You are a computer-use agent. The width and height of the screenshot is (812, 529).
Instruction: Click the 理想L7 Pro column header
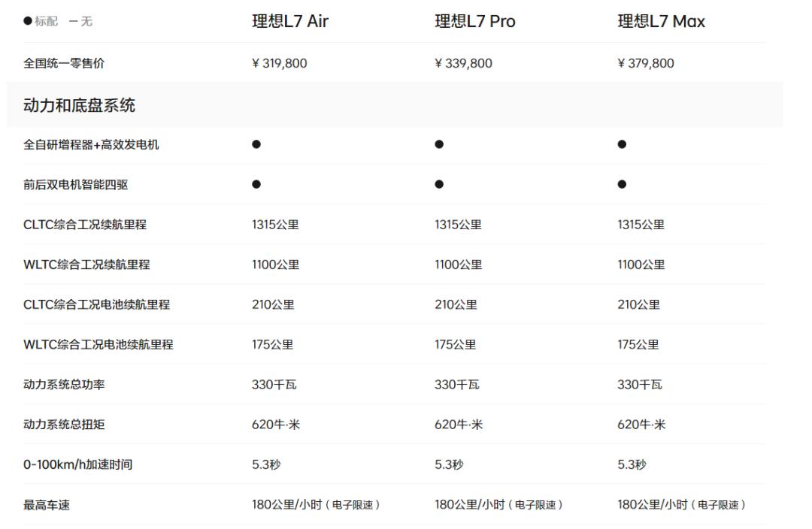[475, 21]
